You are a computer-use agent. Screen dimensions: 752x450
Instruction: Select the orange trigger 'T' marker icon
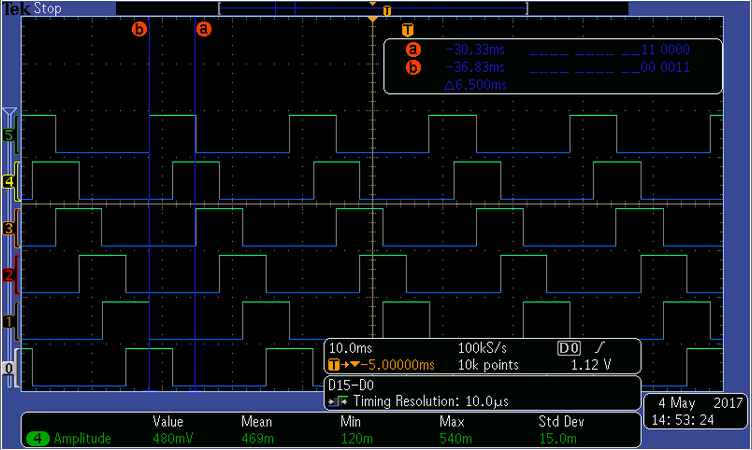[x=406, y=30]
